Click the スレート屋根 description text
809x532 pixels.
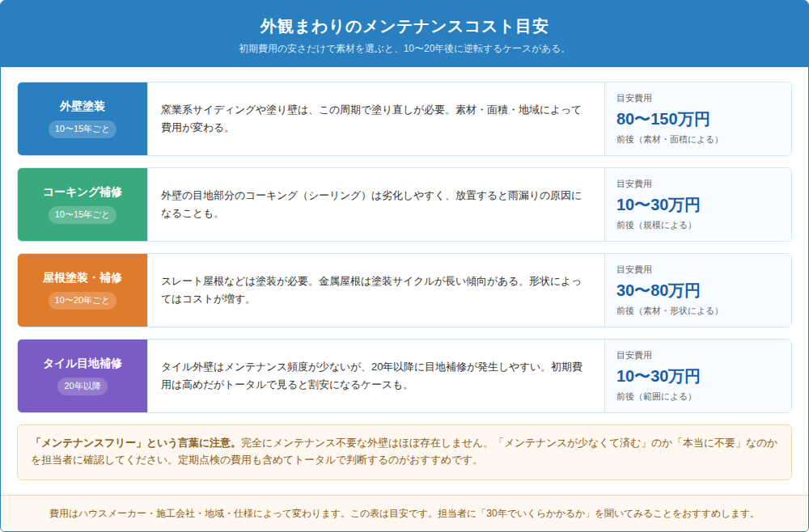[371, 289]
